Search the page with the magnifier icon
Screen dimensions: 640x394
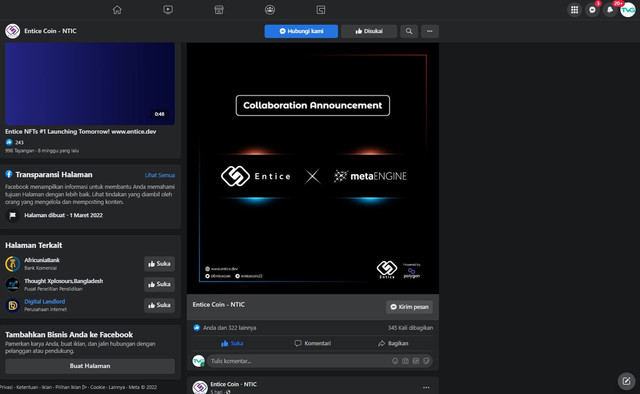pos(409,31)
